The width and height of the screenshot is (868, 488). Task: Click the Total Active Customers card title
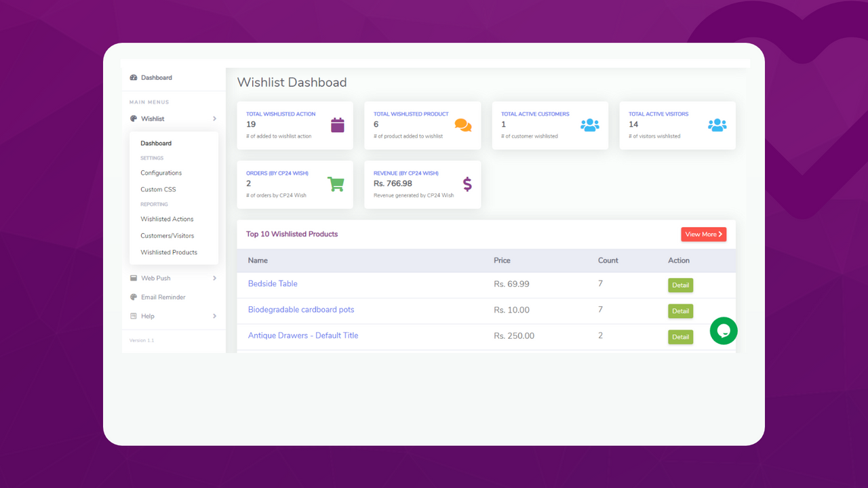click(x=535, y=114)
